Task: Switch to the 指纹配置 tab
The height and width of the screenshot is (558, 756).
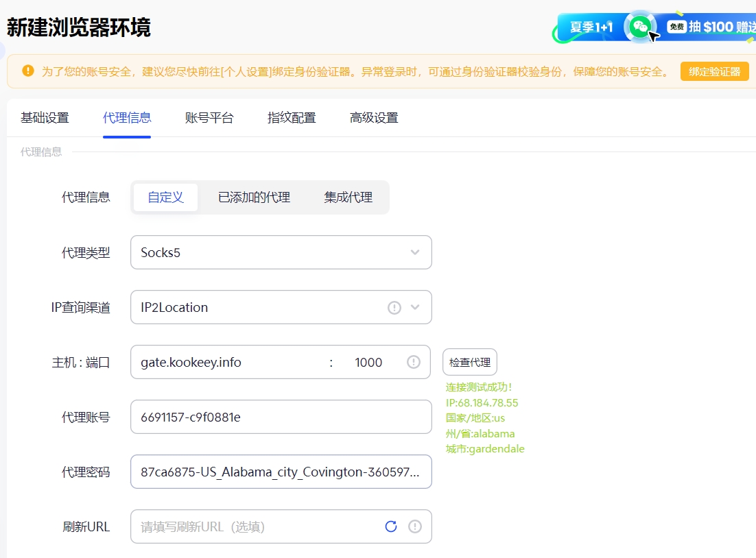Action: pos(291,117)
